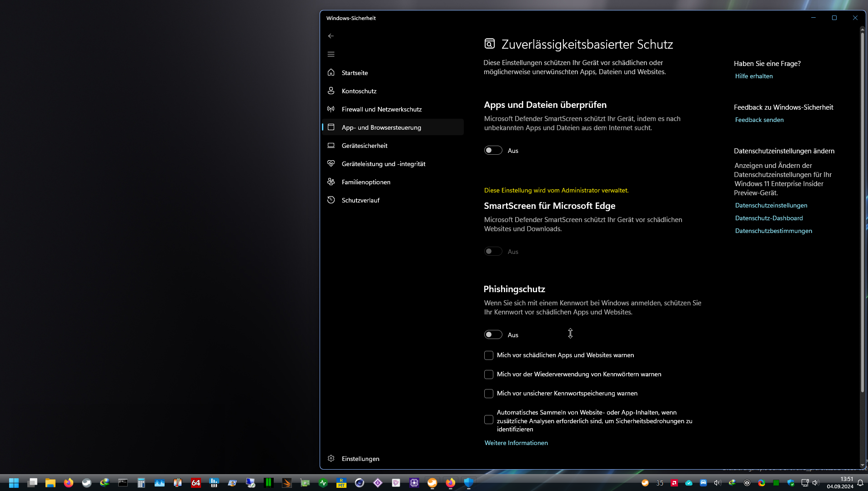Launch the Calculator from the taskbar
The height and width of the screenshot is (491, 868).
point(141,483)
